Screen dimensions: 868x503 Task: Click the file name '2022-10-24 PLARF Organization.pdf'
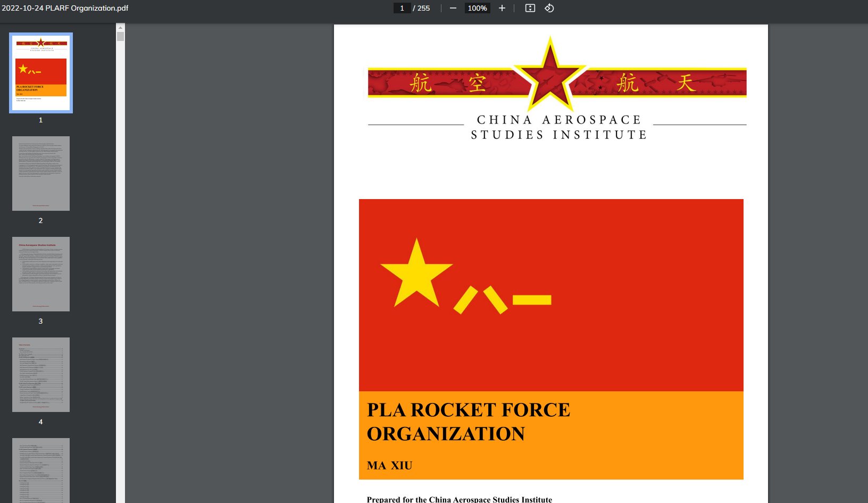click(x=65, y=8)
